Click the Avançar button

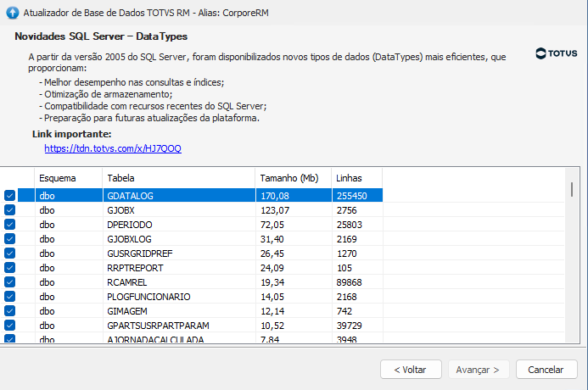(x=479, y=370)
